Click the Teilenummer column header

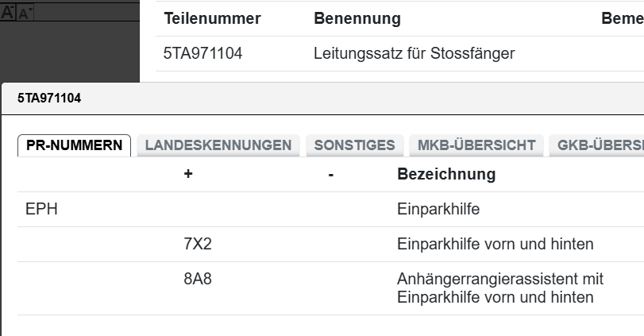pyautogui.click(x=212, y=18)
